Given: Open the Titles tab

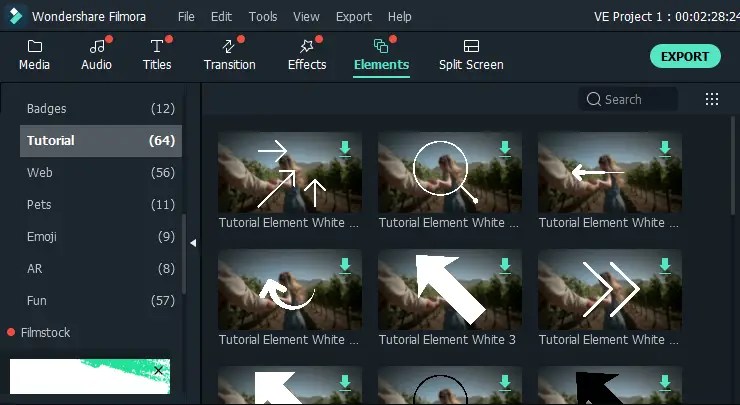Looking at the screenshot, I should click(x=157, y=55).
